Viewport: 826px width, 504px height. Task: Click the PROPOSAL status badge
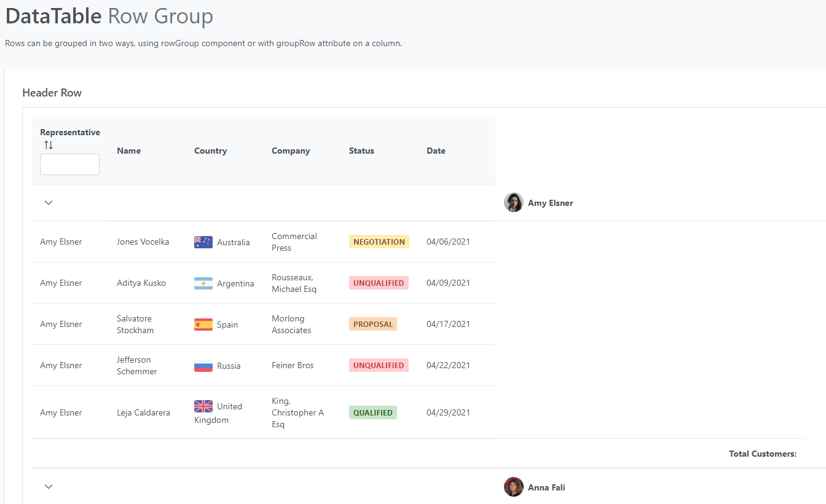pyautogui.click(x=372, y=324)
